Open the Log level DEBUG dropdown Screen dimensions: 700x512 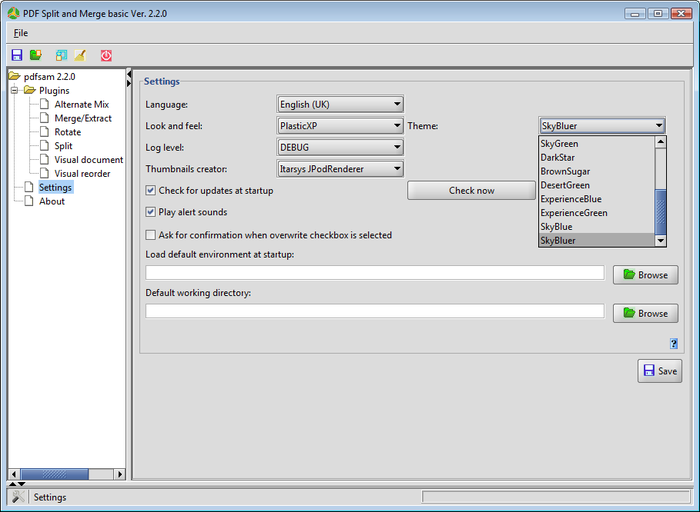tap(340, 147)
